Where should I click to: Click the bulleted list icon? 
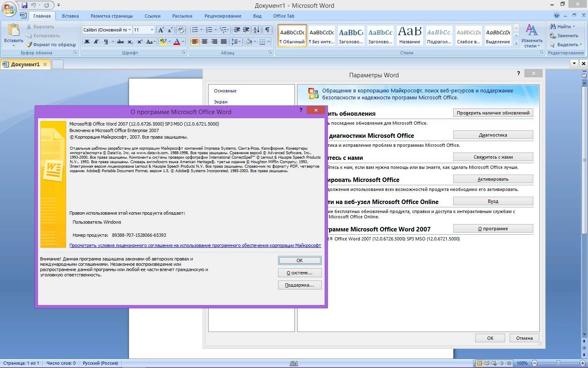point(195,30)
